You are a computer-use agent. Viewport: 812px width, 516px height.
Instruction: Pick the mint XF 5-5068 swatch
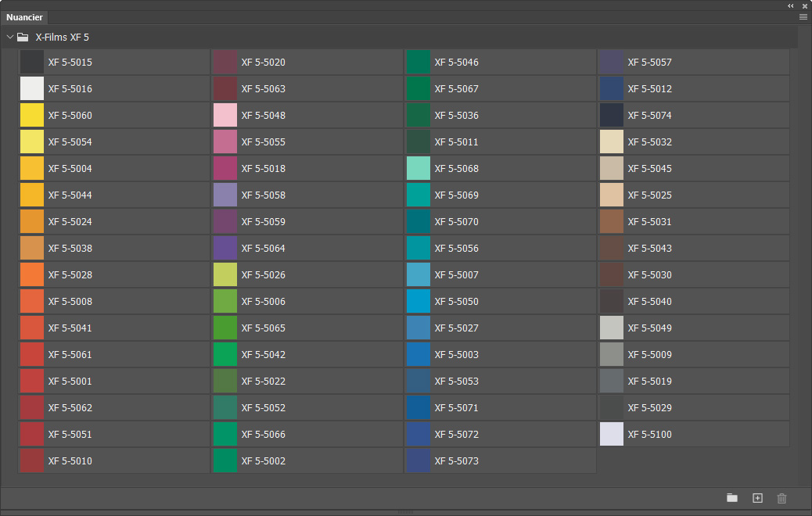click(419, 168)
